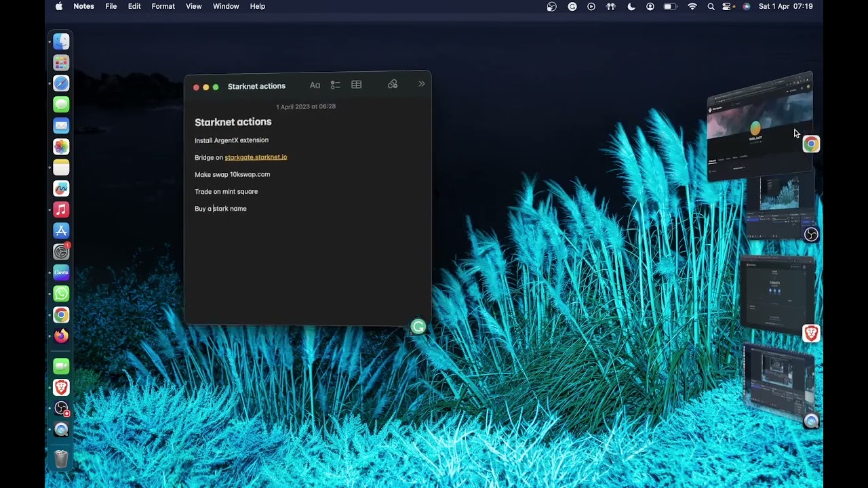The height and width of the screenshot is (488, 868).
Task: Open the Notes application menu
Action: coord(84,6)
